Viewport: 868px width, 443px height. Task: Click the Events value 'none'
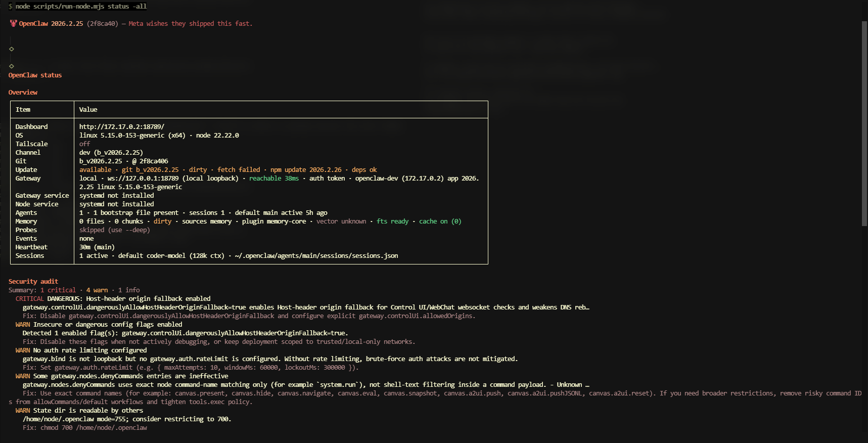pyautogui.click(x=86, y=239)
